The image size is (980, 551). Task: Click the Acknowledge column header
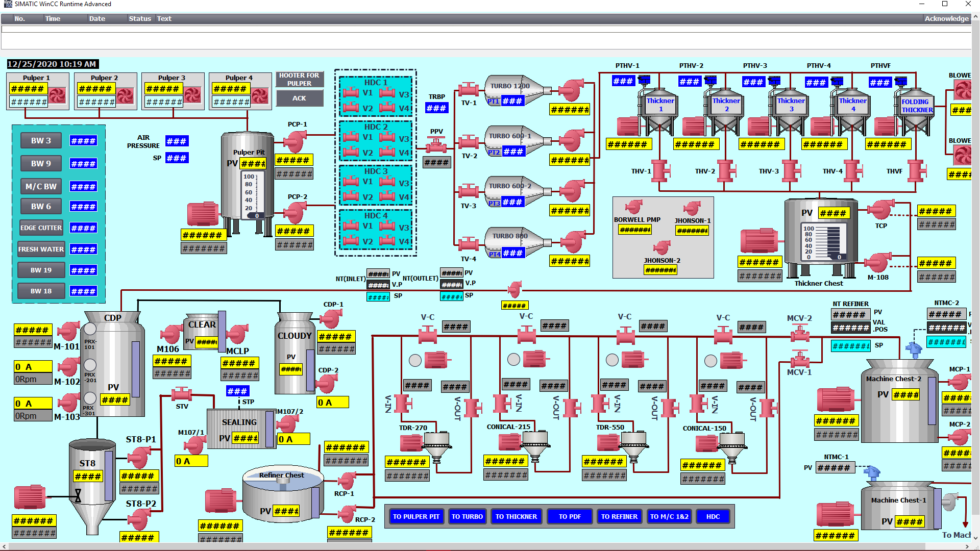(x=946, y=19)
